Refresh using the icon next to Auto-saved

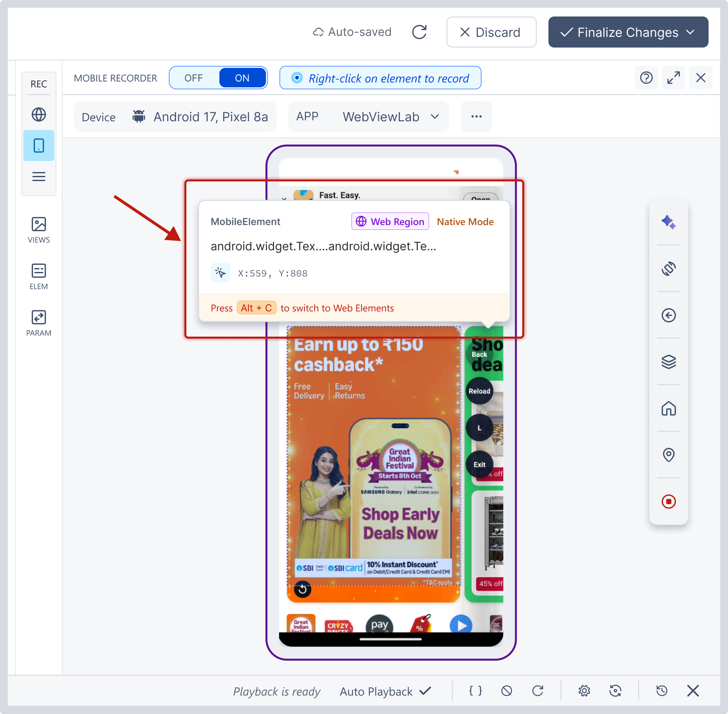(420, 32)
